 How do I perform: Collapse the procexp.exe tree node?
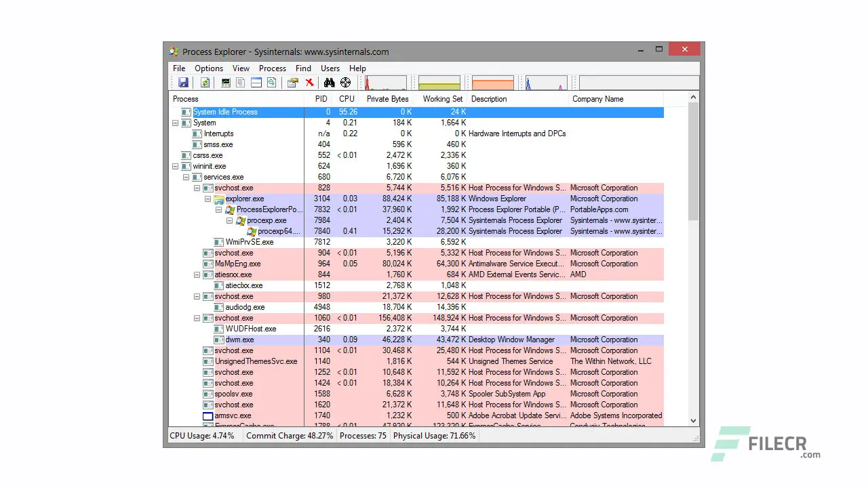click(x=230, y=221)
